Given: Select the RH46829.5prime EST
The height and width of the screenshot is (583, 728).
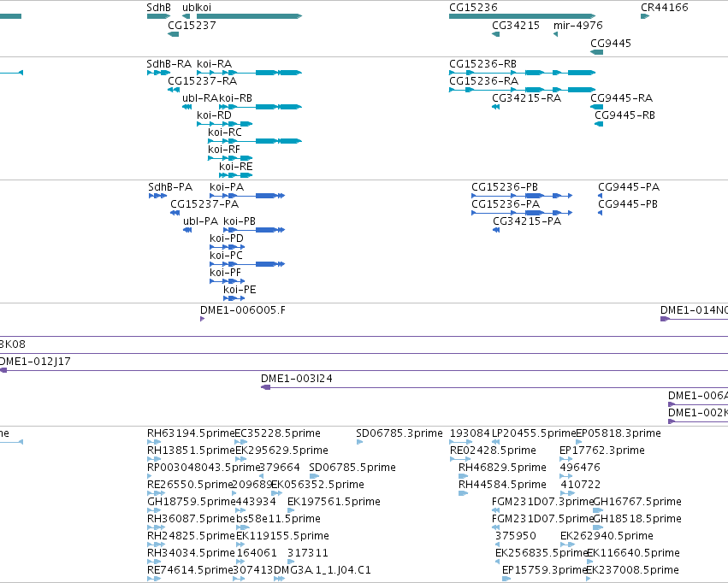Looking at the screenshot, I should (x=464, y=476).
